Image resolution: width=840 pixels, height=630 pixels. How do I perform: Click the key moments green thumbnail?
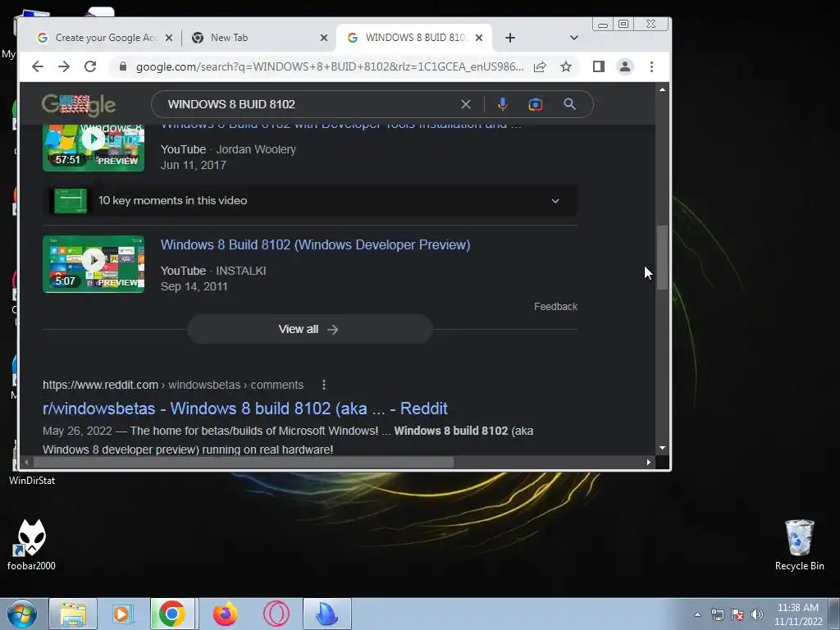point(71,200)
